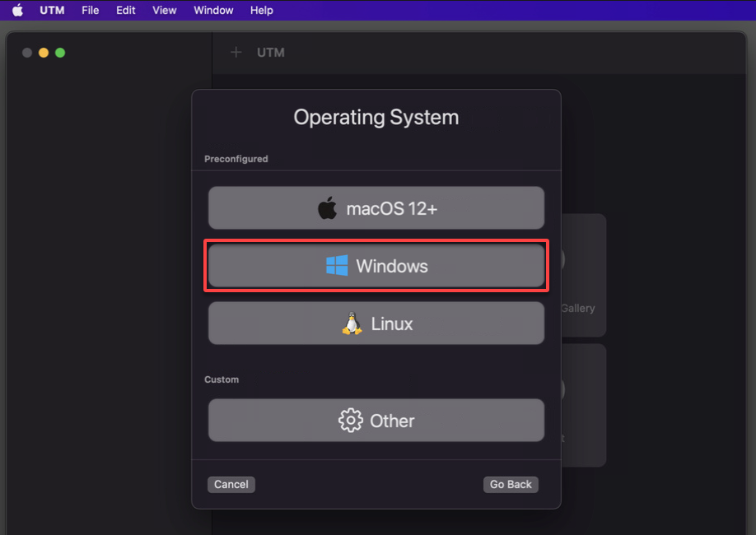
Task: Open the Help menu
Action: point(261,10)
